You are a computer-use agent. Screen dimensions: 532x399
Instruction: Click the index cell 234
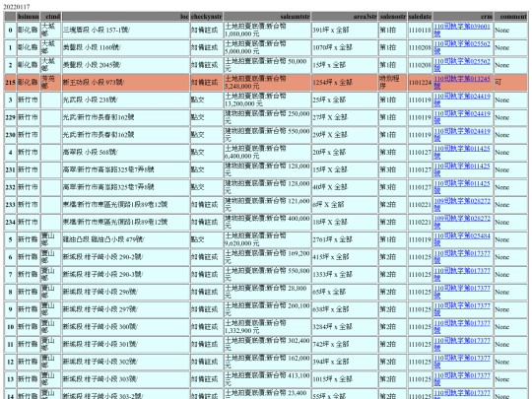tap(10, 222)
